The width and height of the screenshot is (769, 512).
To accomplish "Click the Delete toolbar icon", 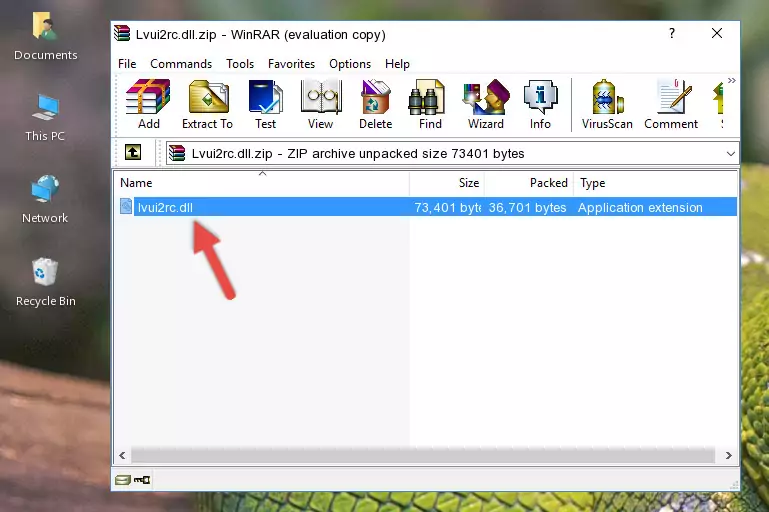I will point(376,104).
